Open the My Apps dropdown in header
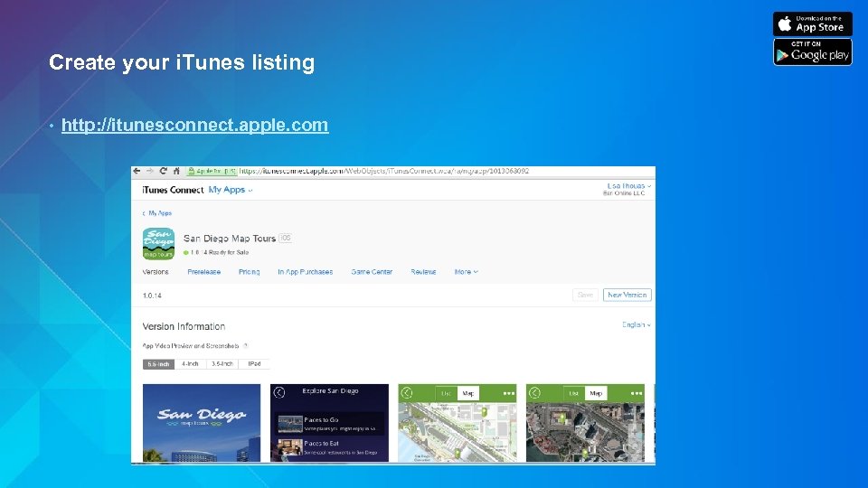Image resolution: width=868 pixels, height=488 pixels. click(x=231, y=190)
